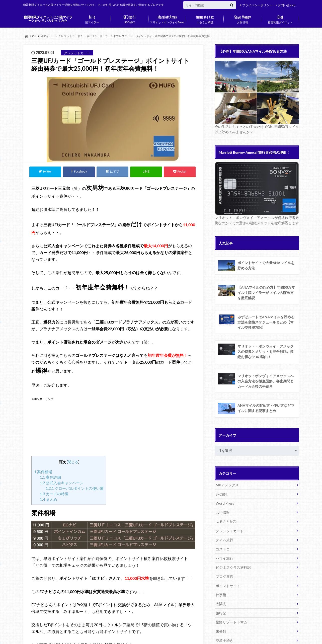Open the ビジネスクラス旅行記 category
The image size is (322, 644).
(x=257, y=568)
